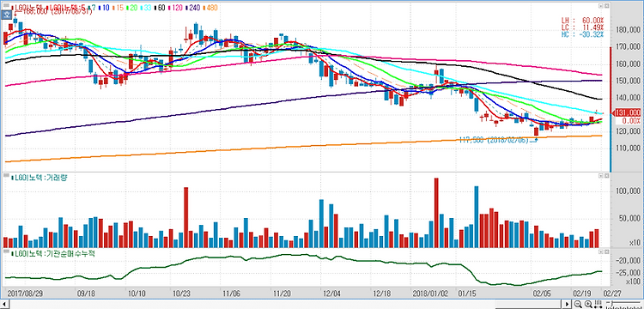Click the chart zoom-out magnifier icon
644x309 pixels.
tap(578, 304)
